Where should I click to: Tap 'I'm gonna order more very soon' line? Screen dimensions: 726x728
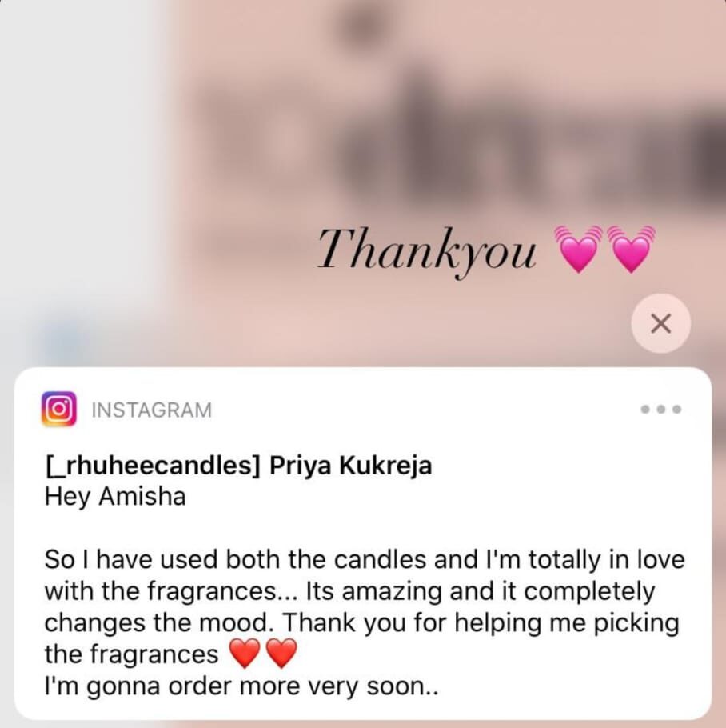tap(241, 686)
